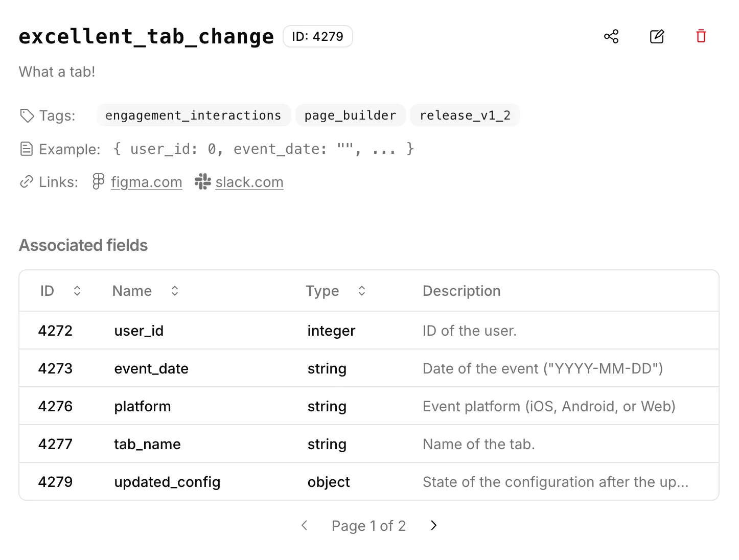Click the tag icon next to Tags label
The image size is (739, 560).
(27, 115)
